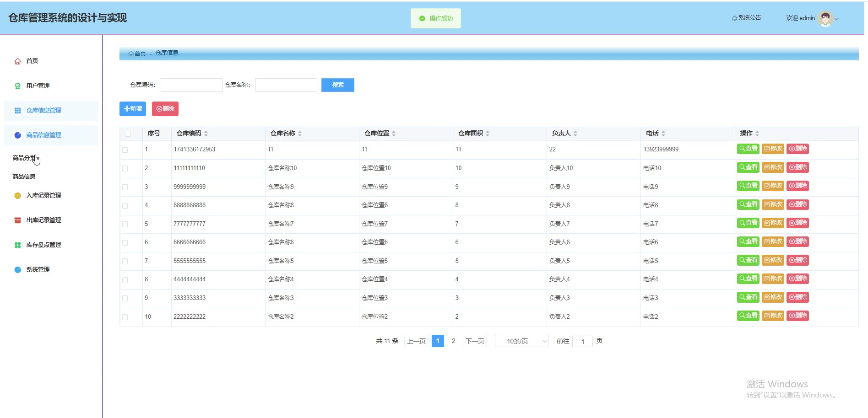Toggle the select-all checkbox in table header
868x418 pixels.
click(128, 134)
